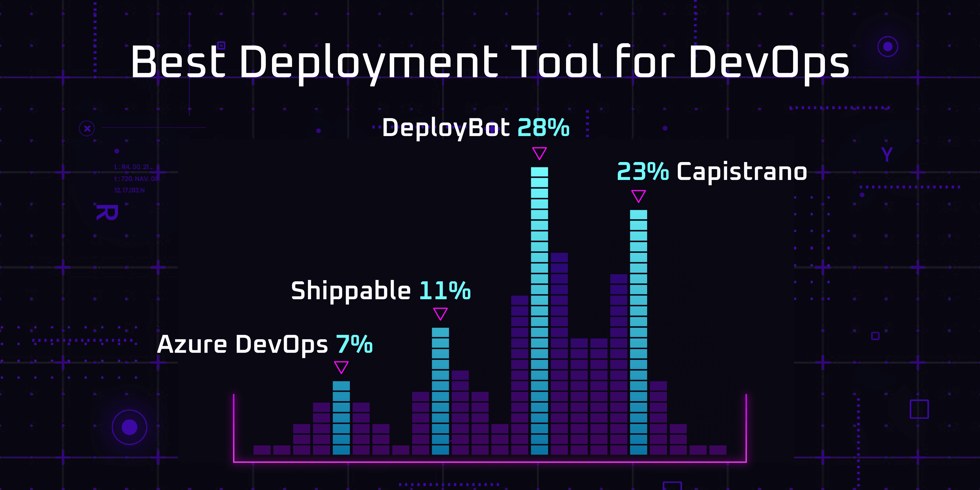Click the "23%" value beside Capistrano

tap(643, 171)
